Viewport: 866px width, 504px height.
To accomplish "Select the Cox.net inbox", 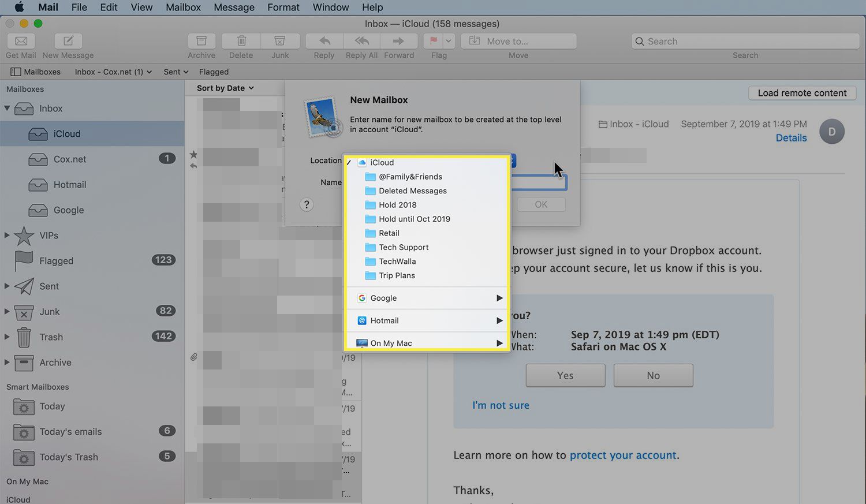I will [92, 159].
